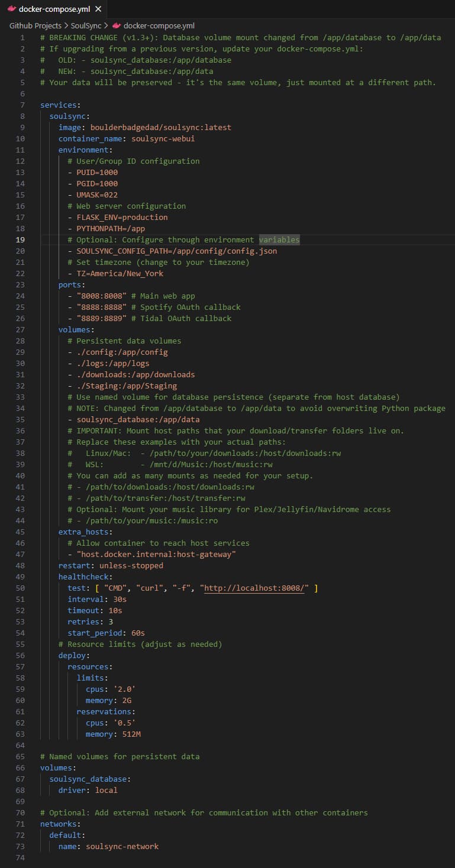Expand the SoulSync breadcrumb folder

[x=86, y=25]
